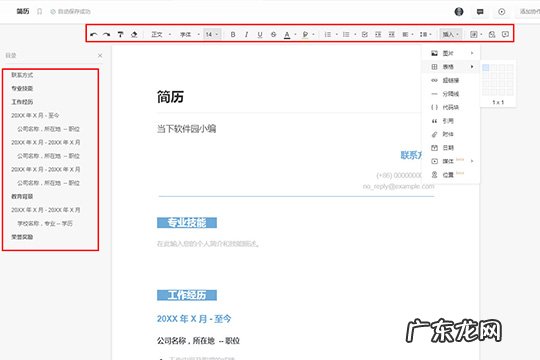
Task: Select 媒体 in the insert menu
Action: [451, 161]
